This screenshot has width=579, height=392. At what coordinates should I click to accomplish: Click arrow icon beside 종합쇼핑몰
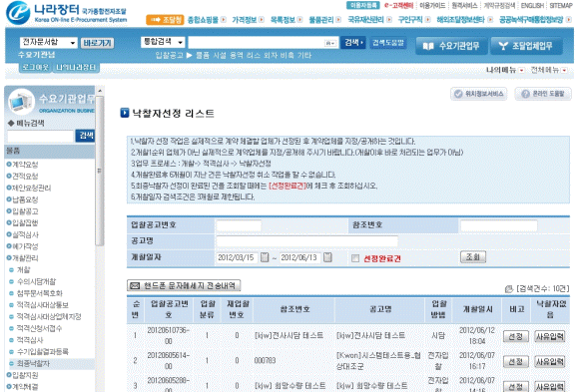(x=224, y=20)
